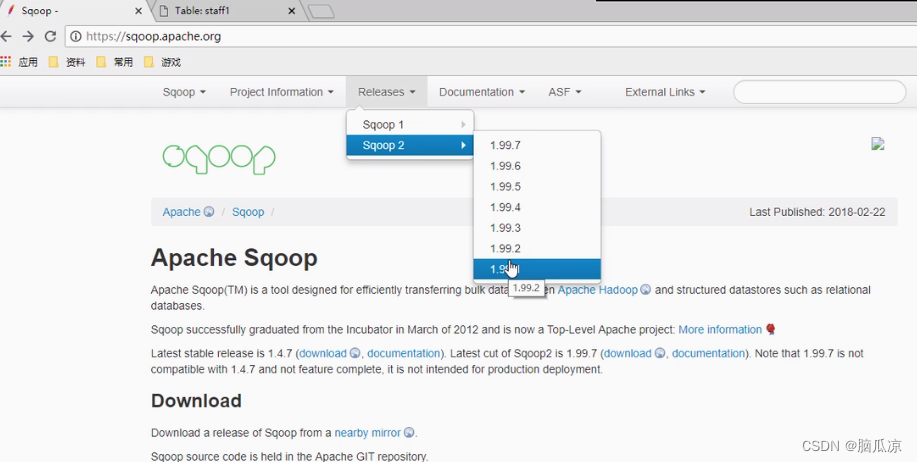The height and width of the screenshot is (462, 917).
Task: Open the Documentation dropdown
Action: (482, 92)
